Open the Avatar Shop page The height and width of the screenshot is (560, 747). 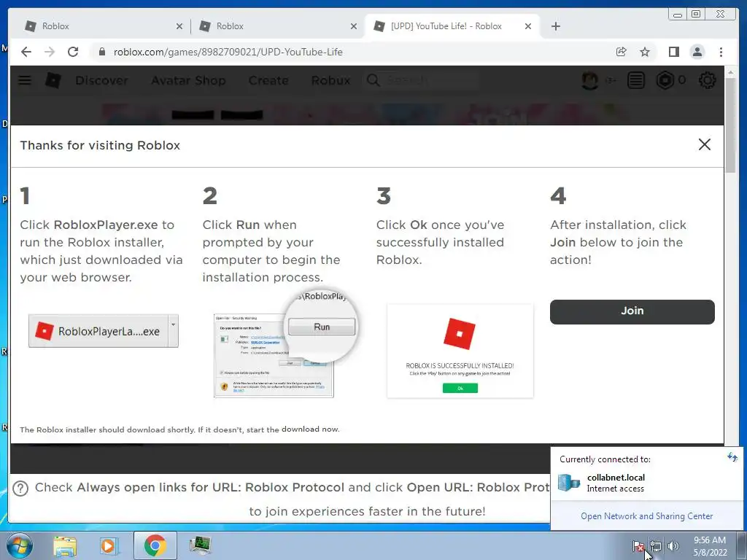[x=188, y=80]
